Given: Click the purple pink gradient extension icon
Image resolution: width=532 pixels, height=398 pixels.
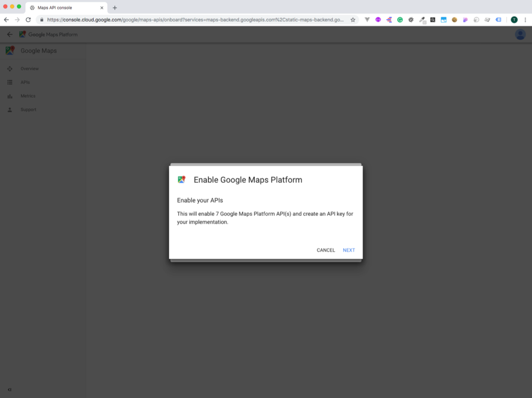Looking at the screenshot, I should point(465,20).
